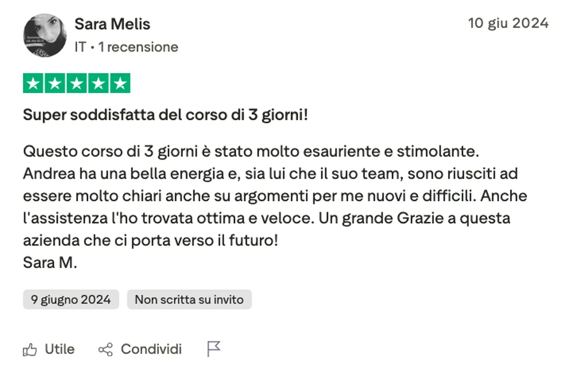The image size is (588, 388).
Task: Click the second green star
Action: click(55, 83)
